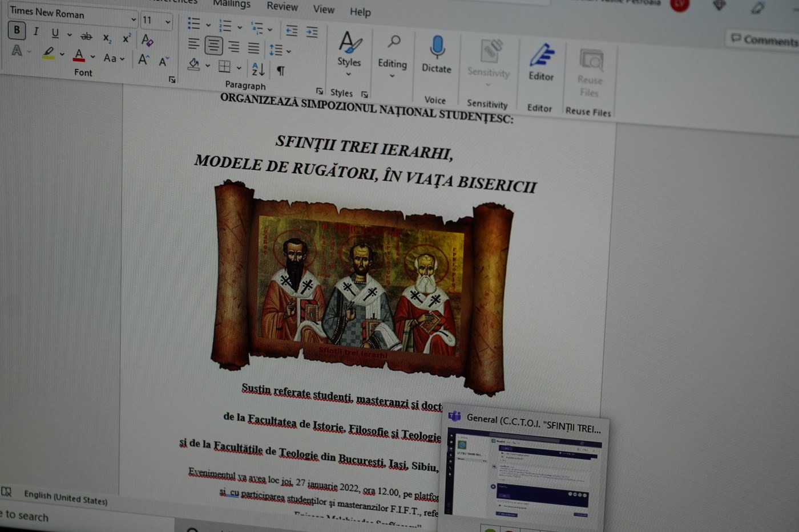Click heading 'SFINȚII TREI IERARHI,'

(364, 147)
